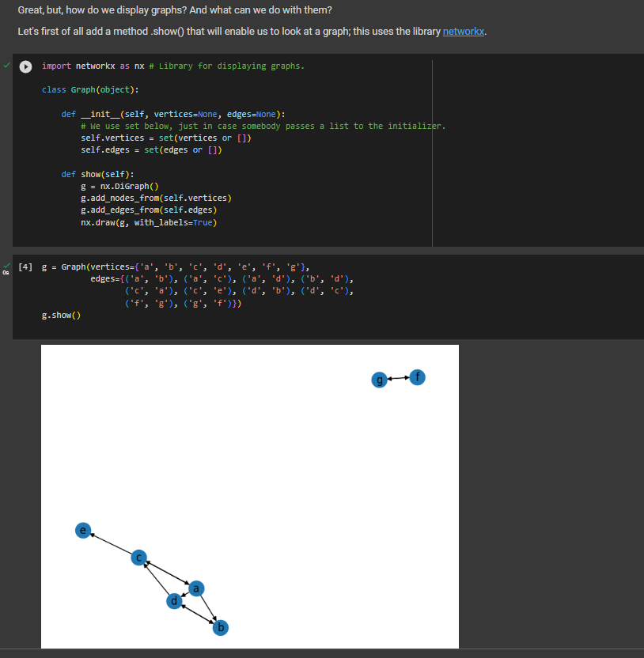Click node e in the plotted graph
The image size is (644, 658).
pyautogui.click(x=83, y=530)
